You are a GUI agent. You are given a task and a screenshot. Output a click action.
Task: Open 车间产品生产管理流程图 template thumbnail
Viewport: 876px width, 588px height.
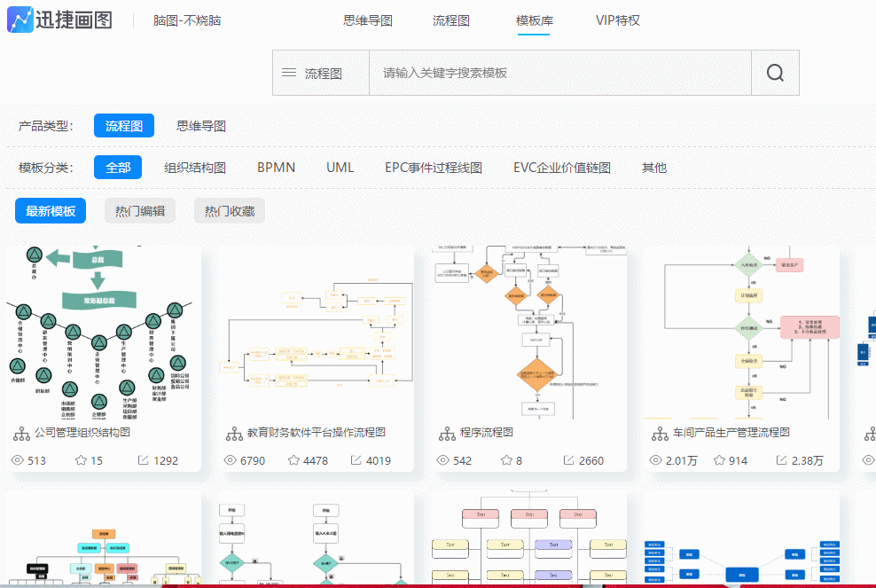tap(742, 332)
